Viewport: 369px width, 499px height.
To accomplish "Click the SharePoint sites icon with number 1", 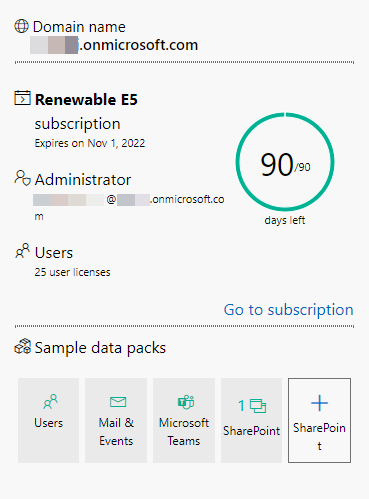I will tap(252, 406).
